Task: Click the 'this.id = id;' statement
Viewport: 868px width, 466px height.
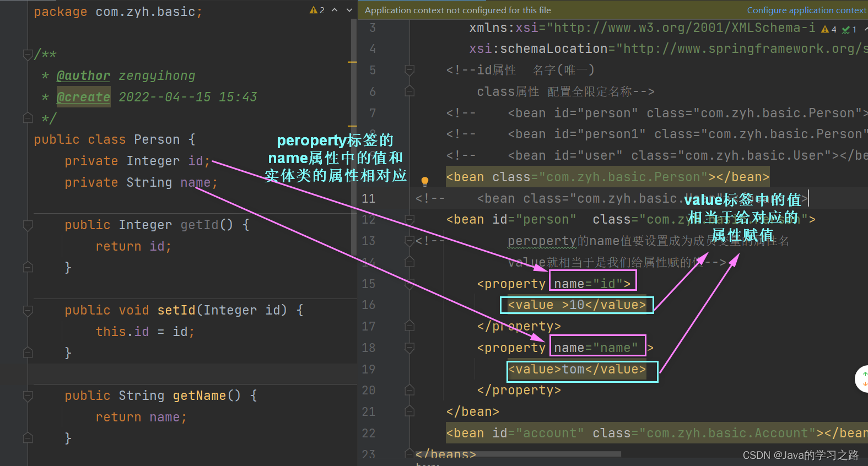Action: click(x=145, y=332)
